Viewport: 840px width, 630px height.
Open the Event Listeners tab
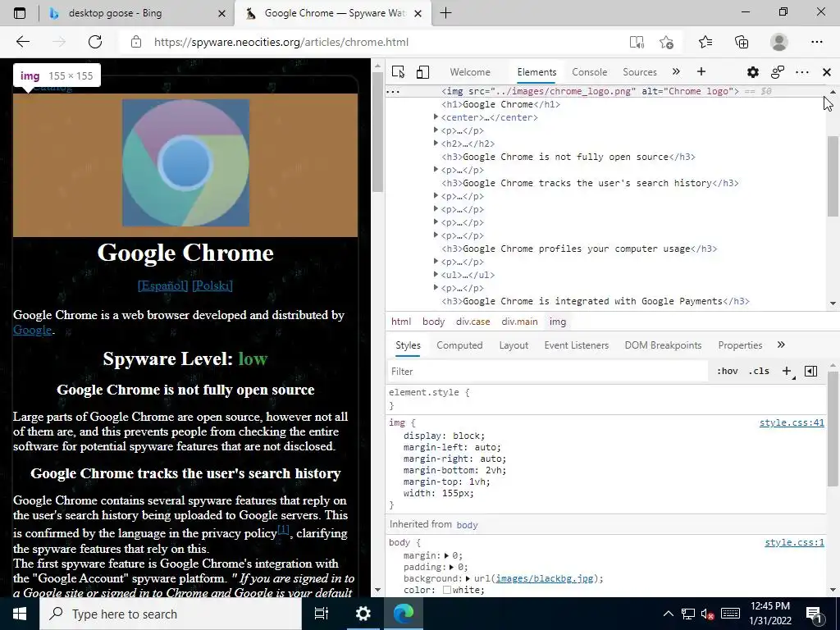pyautogui.click(x=577, y=345)
